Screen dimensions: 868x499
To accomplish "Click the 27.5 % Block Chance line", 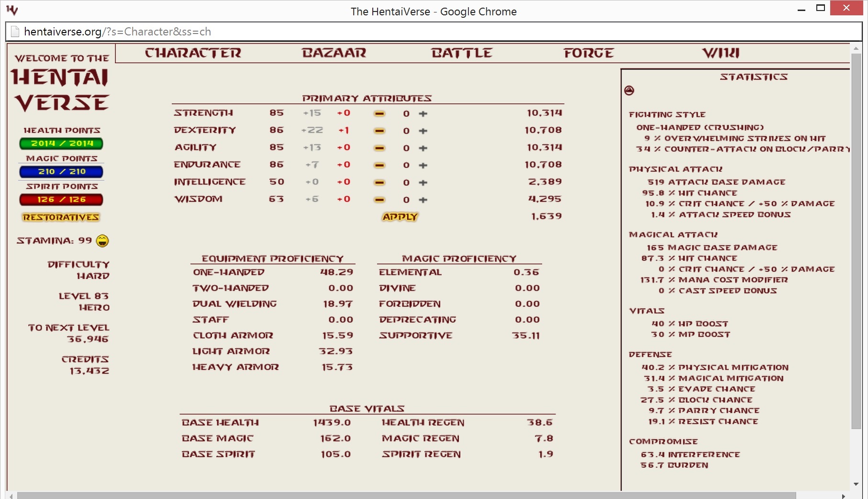I will click(697, 400).
